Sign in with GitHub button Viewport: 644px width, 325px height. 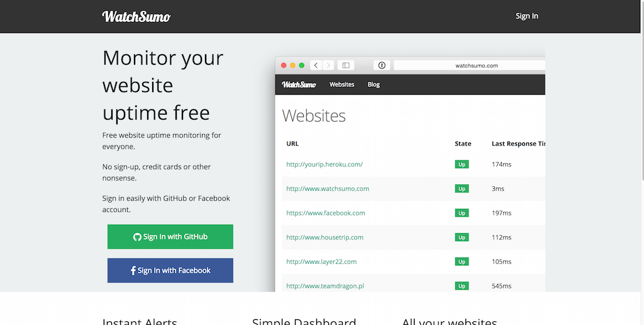pyautogui.click(x=170, y=237)
